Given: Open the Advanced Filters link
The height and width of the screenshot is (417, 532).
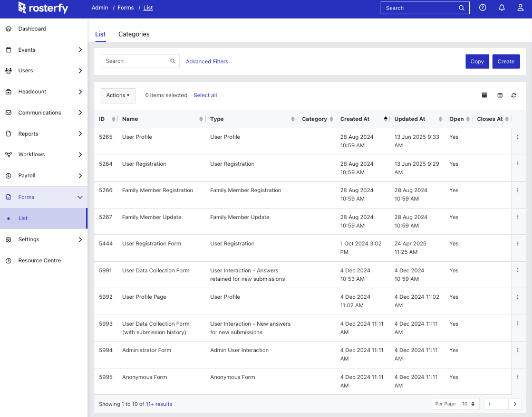Looking at the screenshot, I should (207, 61).
